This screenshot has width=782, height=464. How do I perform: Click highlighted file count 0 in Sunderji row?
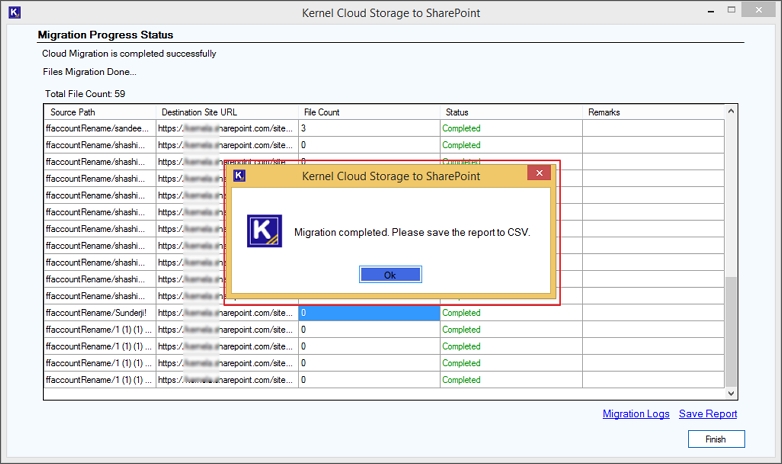click(x=369, y=313)
